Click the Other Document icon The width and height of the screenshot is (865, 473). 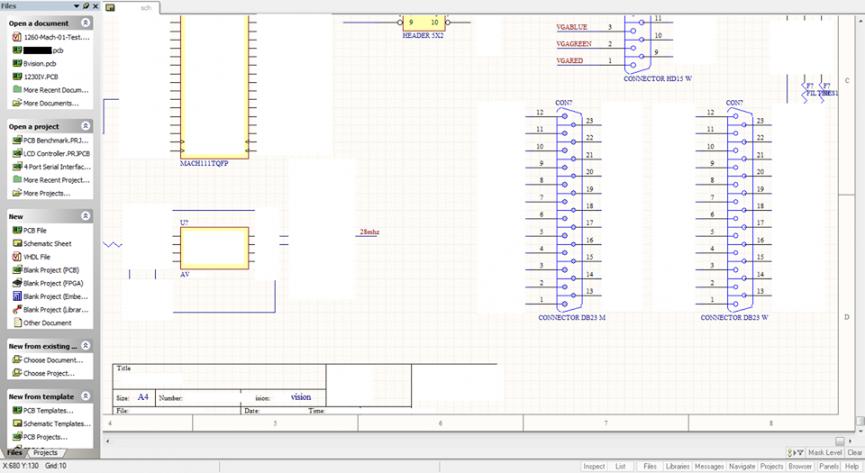tap(17, 323)
